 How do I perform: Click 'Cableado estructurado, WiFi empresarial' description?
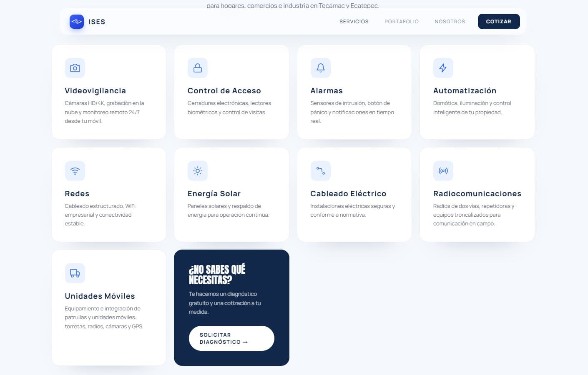point(100,215)
